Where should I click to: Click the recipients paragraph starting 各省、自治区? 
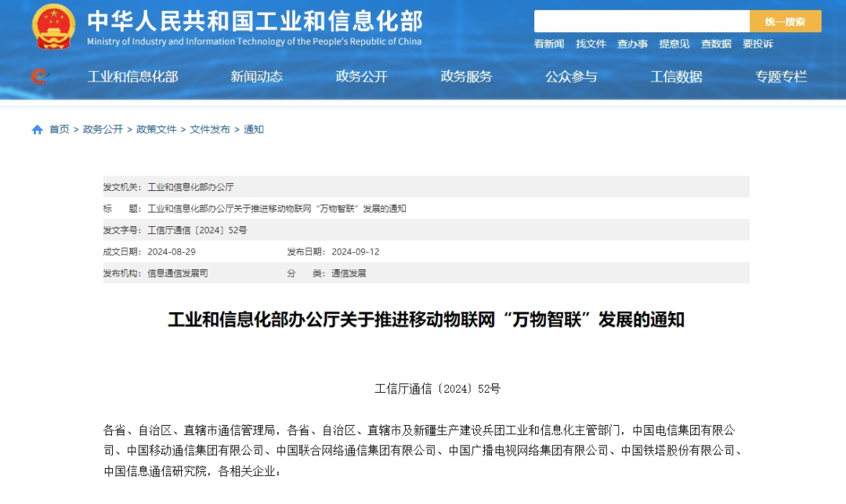[425, 451]
